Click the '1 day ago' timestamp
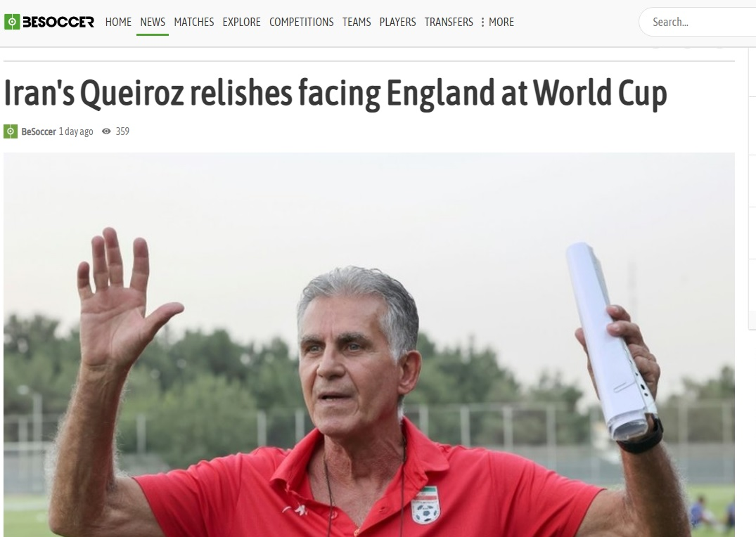 [76, 131]
